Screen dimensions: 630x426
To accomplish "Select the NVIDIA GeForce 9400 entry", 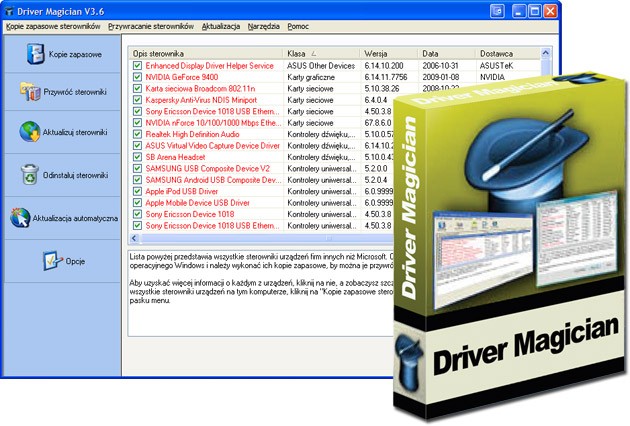I will (x=182, y=77).
